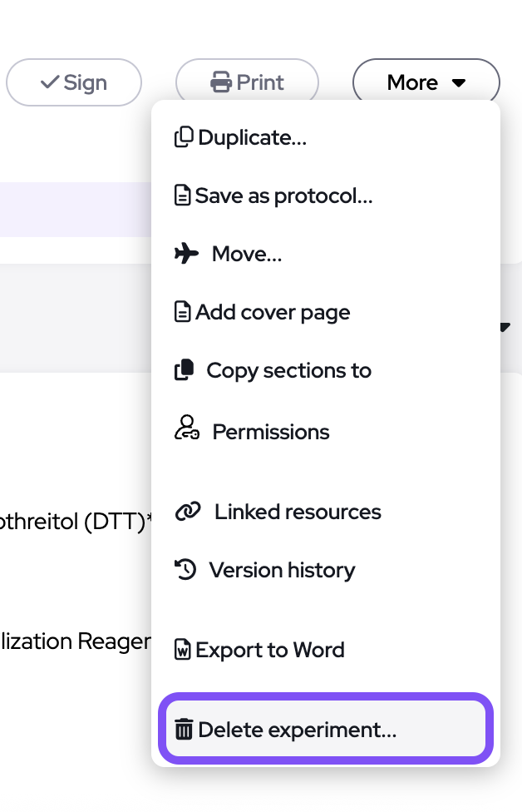Viewport: 522px width, 812px height.
Task: Click the Version history clock icon
Action: tap(185, 570)
